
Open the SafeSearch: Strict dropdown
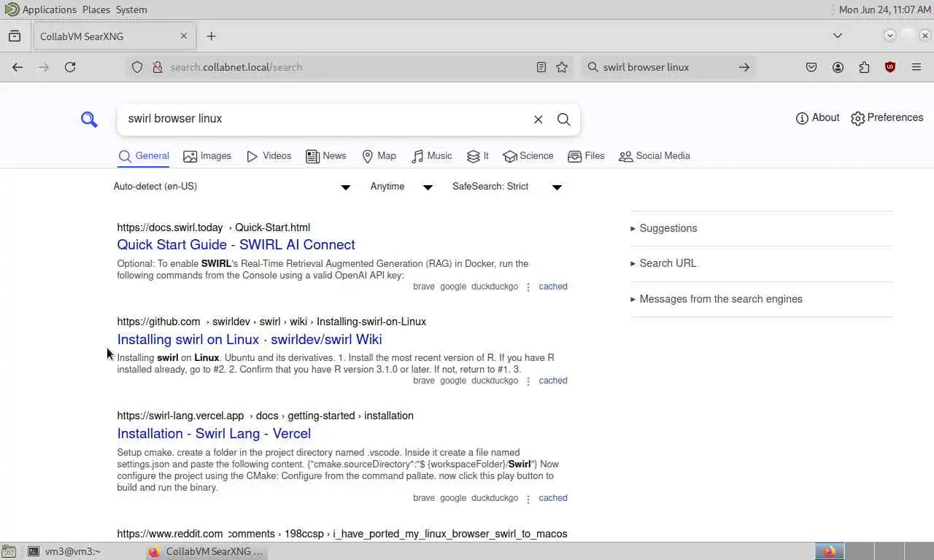(x=507, y=187)
